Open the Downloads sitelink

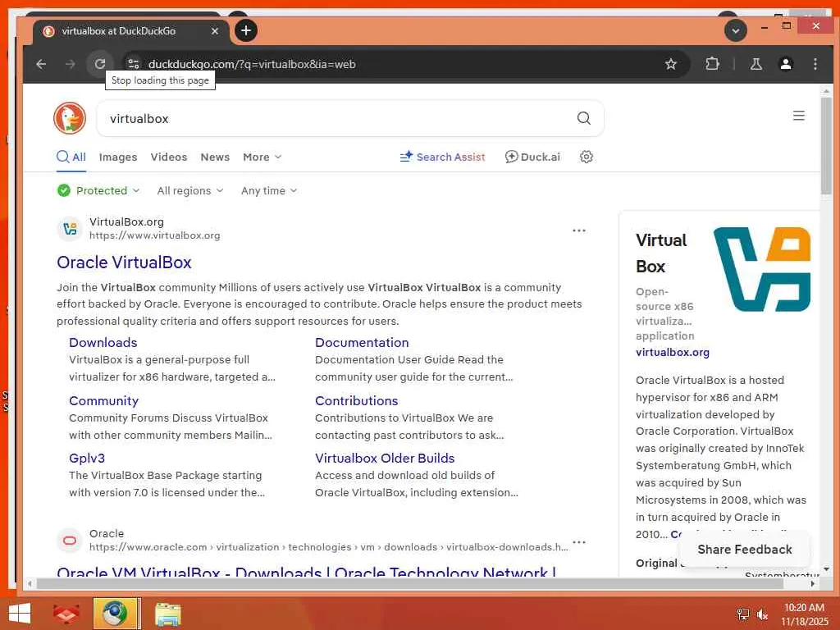tap(103, 342)
